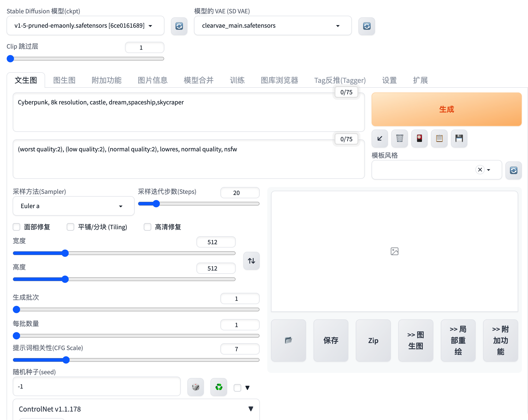The image size is (528, 420).
Task: Open output folder with the folder icon
Action: pos(288,340)
